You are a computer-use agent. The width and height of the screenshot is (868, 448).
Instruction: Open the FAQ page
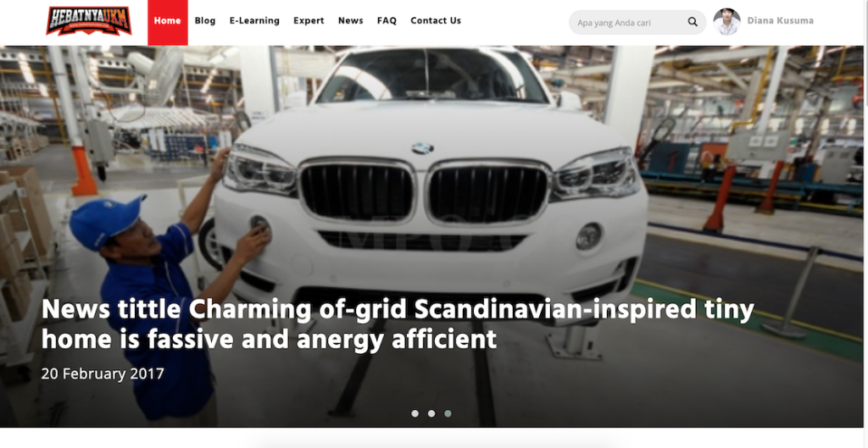387,20
